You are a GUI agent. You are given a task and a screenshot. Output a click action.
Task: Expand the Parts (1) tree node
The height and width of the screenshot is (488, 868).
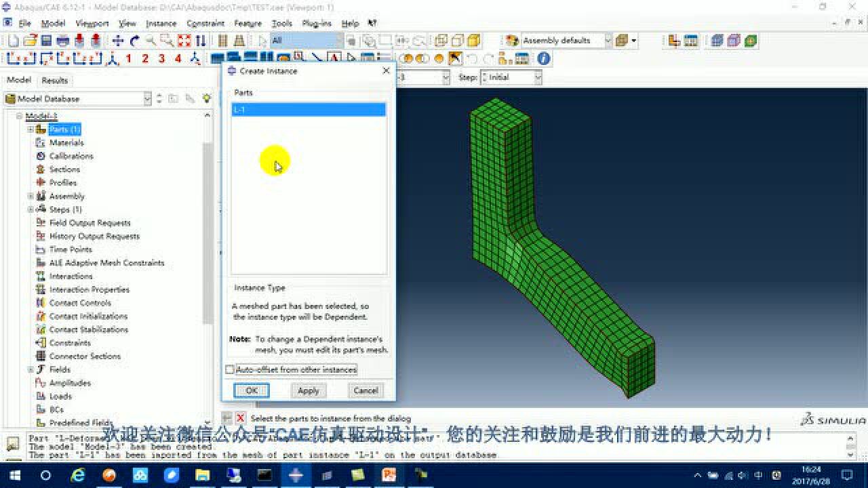click(31, 129)
